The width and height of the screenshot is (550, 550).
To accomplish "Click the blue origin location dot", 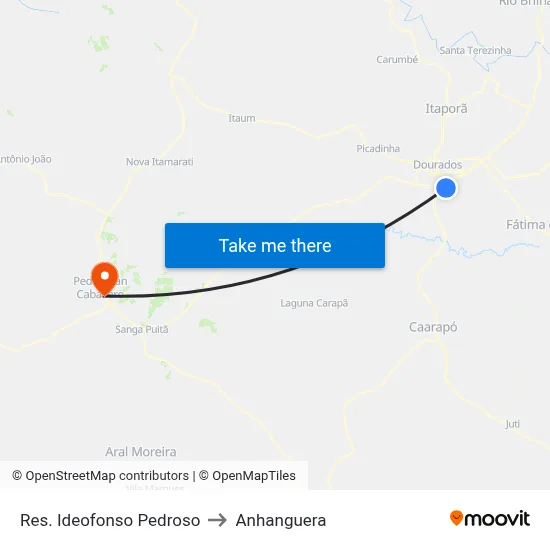I will (x=446, y=188).
